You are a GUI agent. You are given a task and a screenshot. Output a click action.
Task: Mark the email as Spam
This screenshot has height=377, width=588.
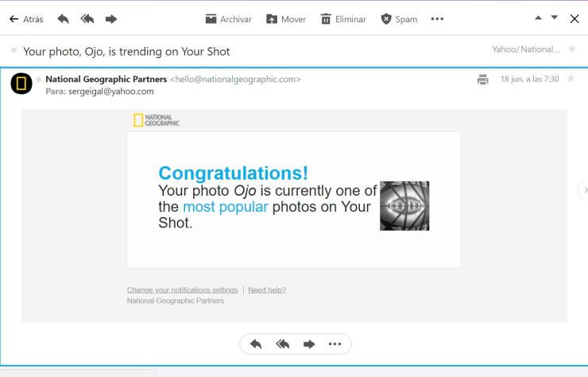pos(399,19)
